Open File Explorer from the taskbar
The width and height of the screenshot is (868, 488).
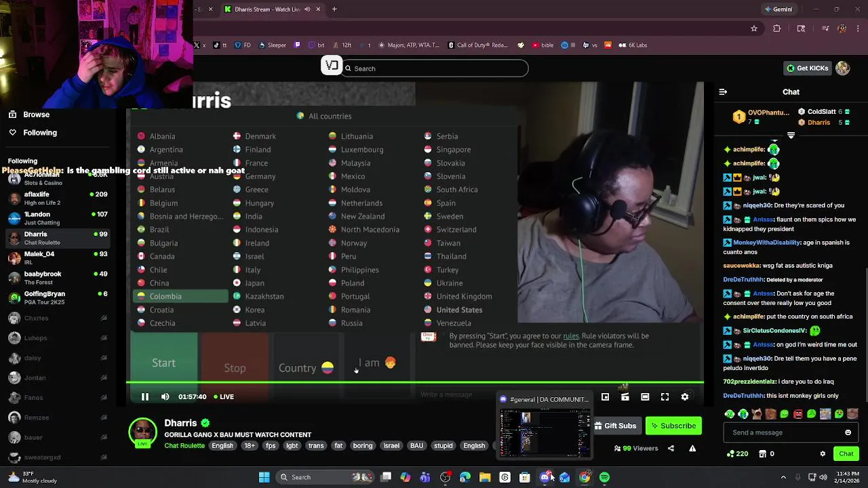[x=485, y=477]
